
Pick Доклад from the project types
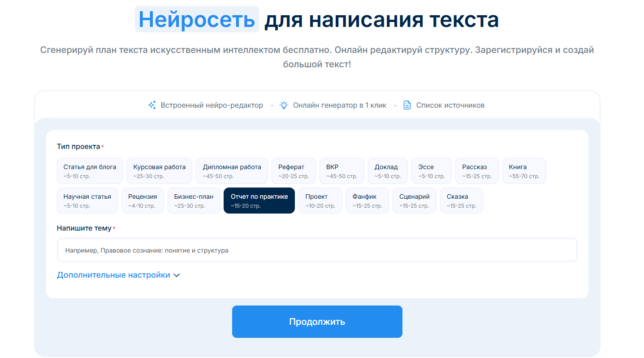(x=388, y=170)
